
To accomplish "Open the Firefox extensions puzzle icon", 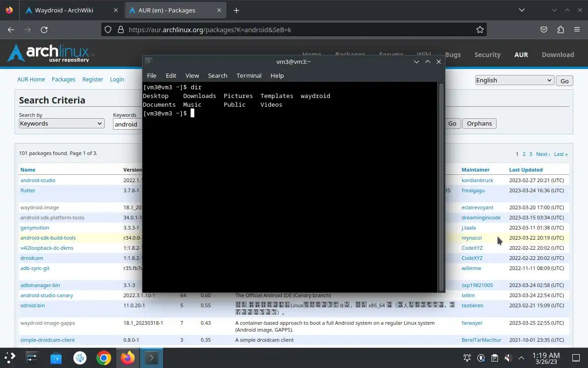I will click(560, 29).
